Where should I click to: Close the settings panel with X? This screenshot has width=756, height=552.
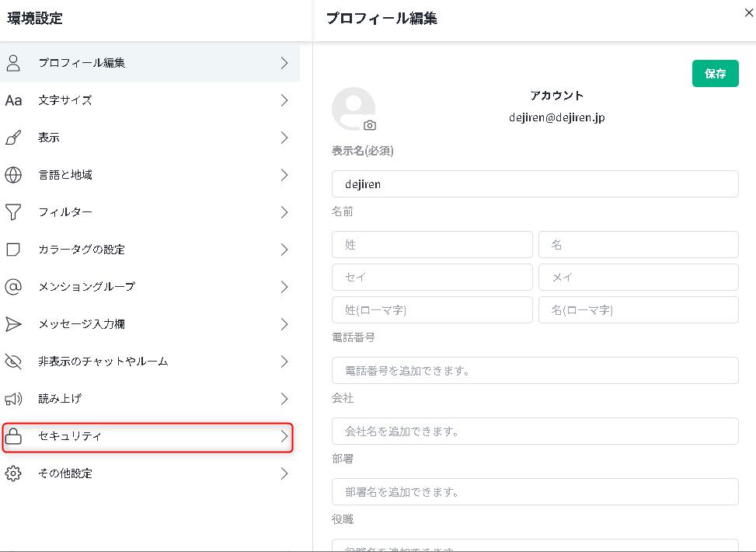click(x=748, y=12)
